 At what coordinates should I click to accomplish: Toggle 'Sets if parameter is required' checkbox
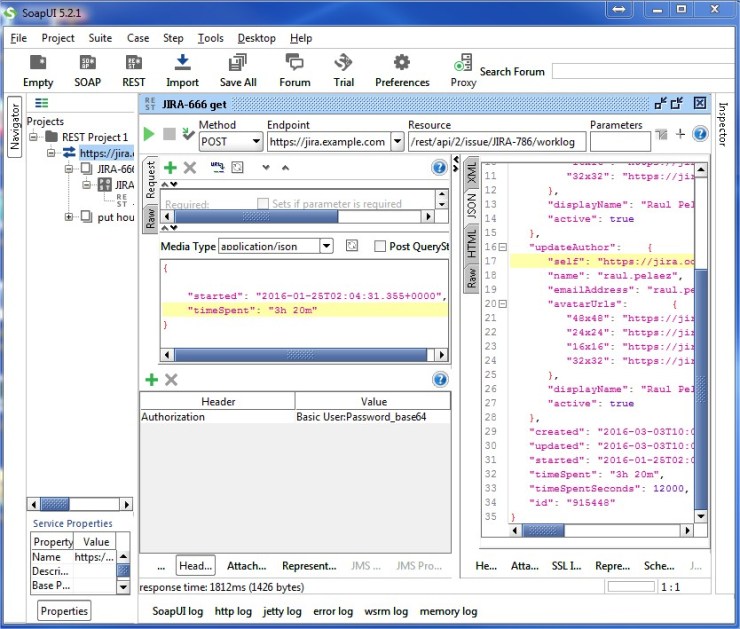pyautogui.click(x=264, y=204)
